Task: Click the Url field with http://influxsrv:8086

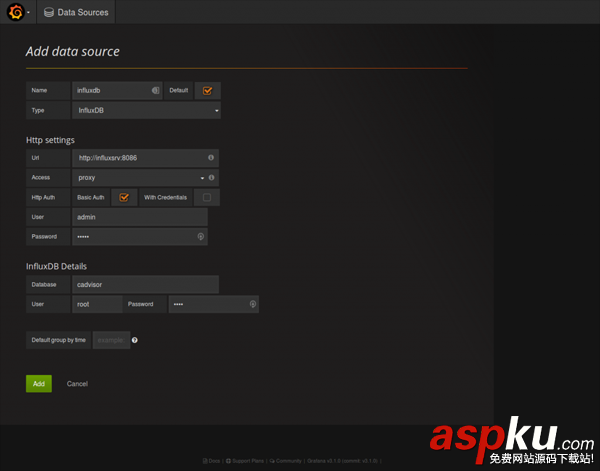Action: pos(145,158)
